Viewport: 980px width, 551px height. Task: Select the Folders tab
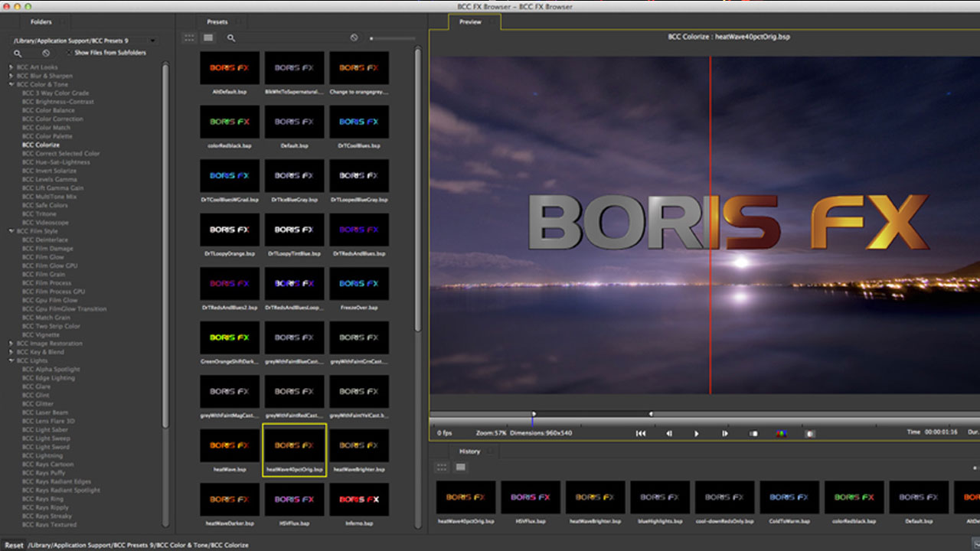tap(41, 22)
